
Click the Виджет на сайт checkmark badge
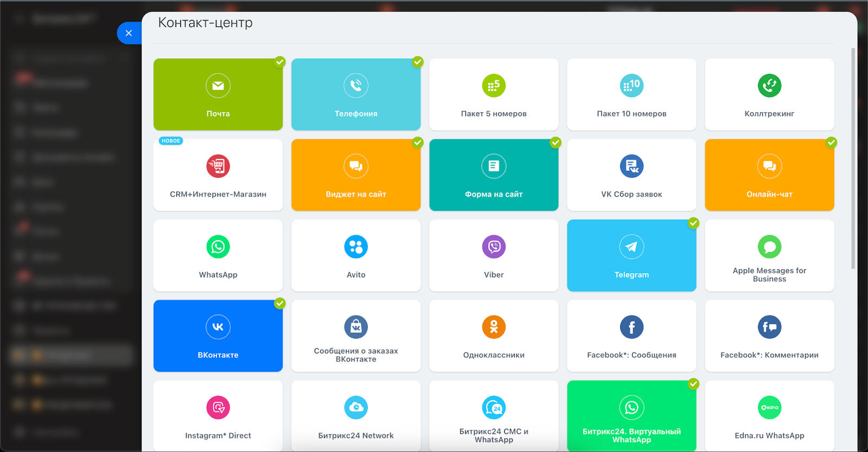point(418,143)
